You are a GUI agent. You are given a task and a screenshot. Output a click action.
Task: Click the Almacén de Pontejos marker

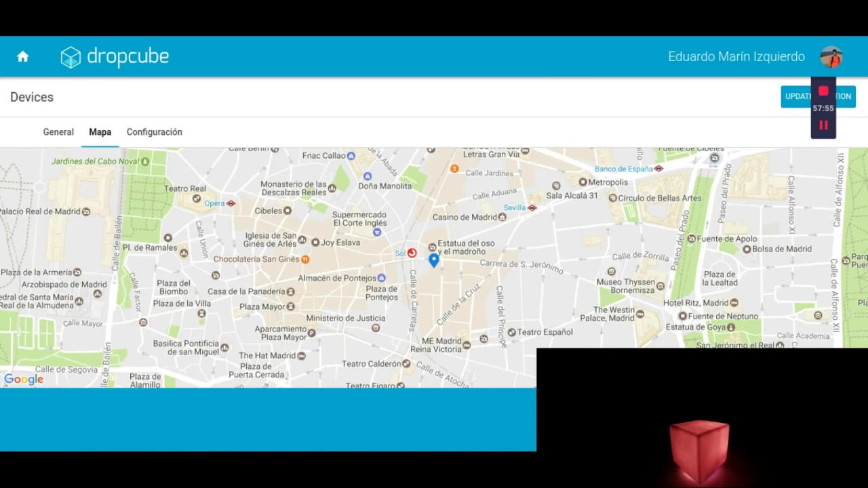381,278
